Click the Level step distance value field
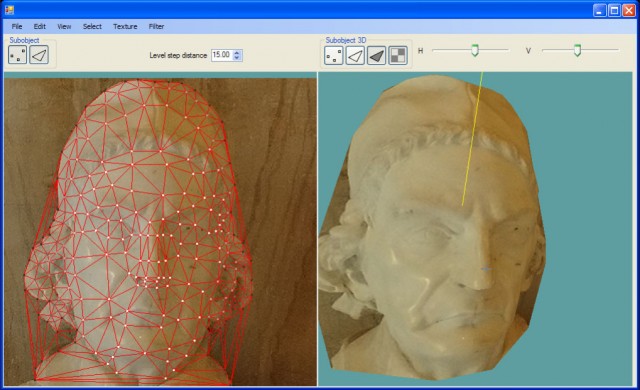 click(x=222, y=55)
